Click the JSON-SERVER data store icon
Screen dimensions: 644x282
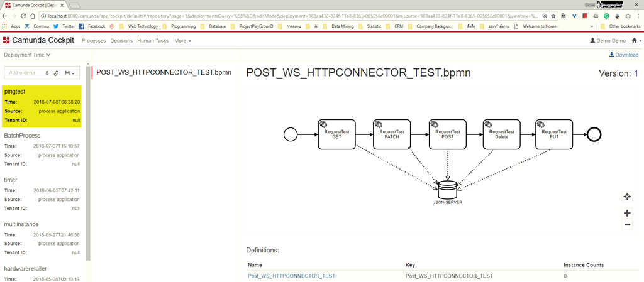(x=447, y=190)
